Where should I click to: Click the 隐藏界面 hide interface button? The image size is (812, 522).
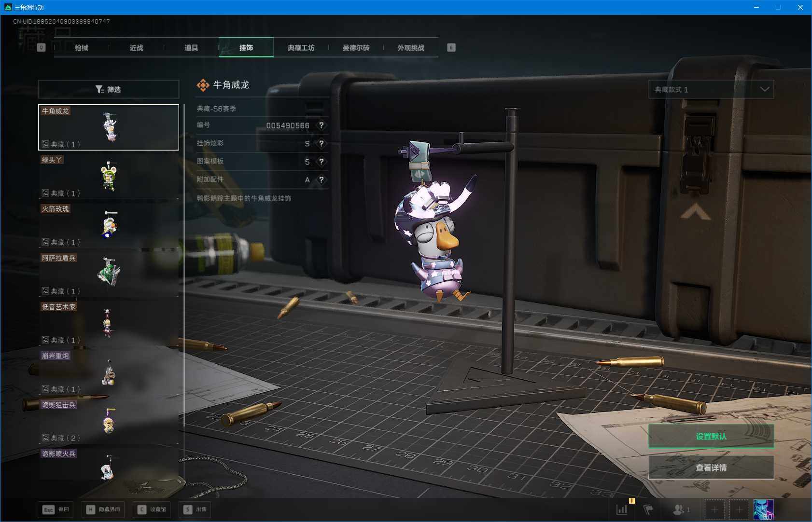coord(103,509)
